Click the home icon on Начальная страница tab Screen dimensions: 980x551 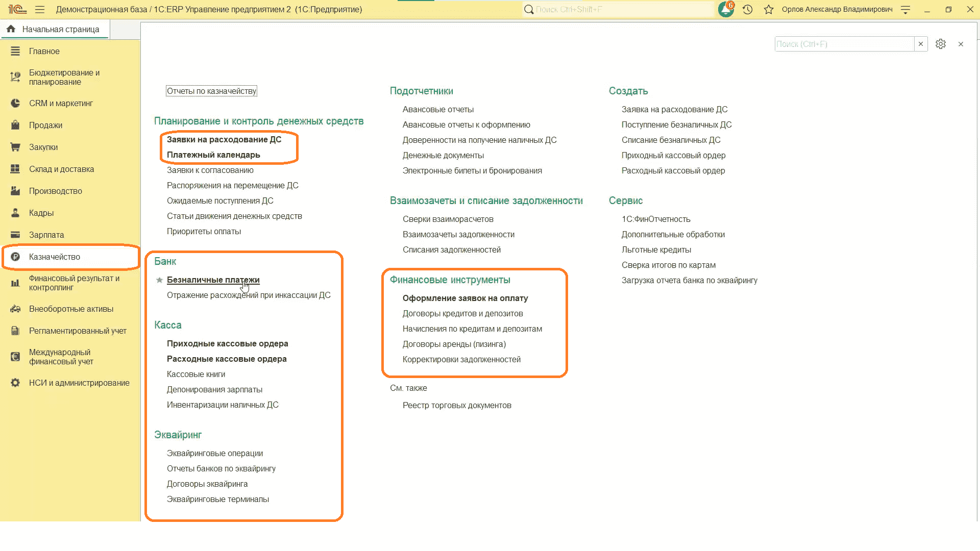point(11,29)
